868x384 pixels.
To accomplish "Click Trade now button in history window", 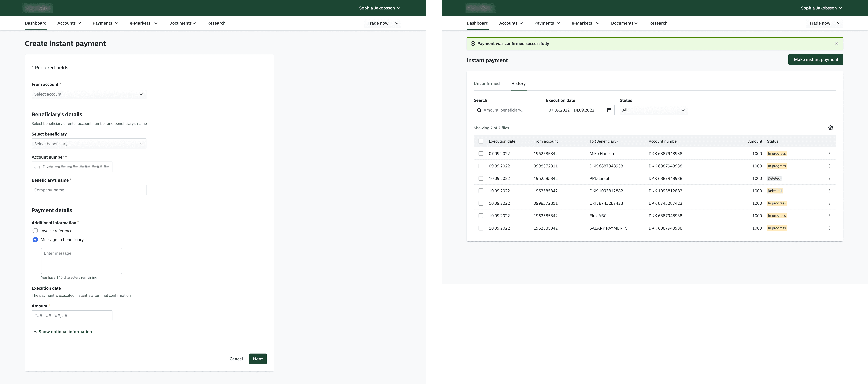I will click(x=820, y=23).
